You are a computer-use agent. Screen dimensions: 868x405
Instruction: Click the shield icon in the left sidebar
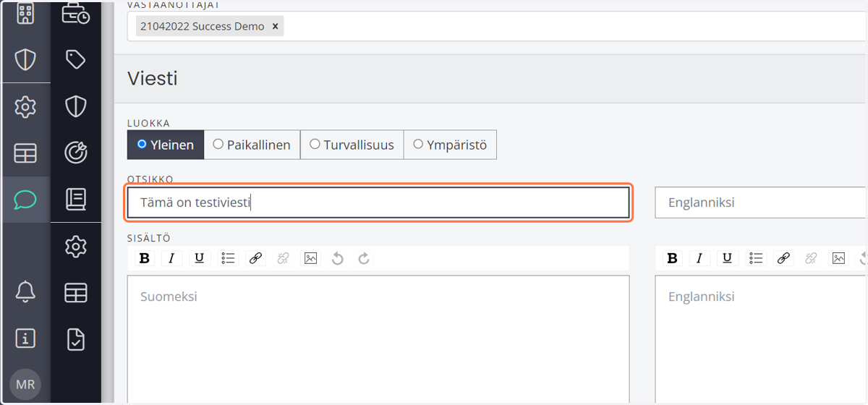[x=25, y=59]
